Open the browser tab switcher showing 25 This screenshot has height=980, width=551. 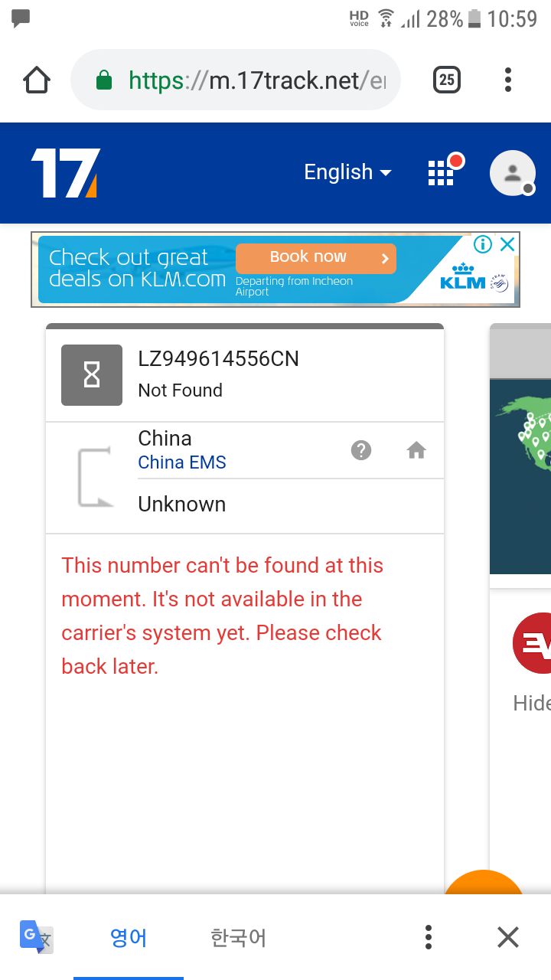coord(447,80)
